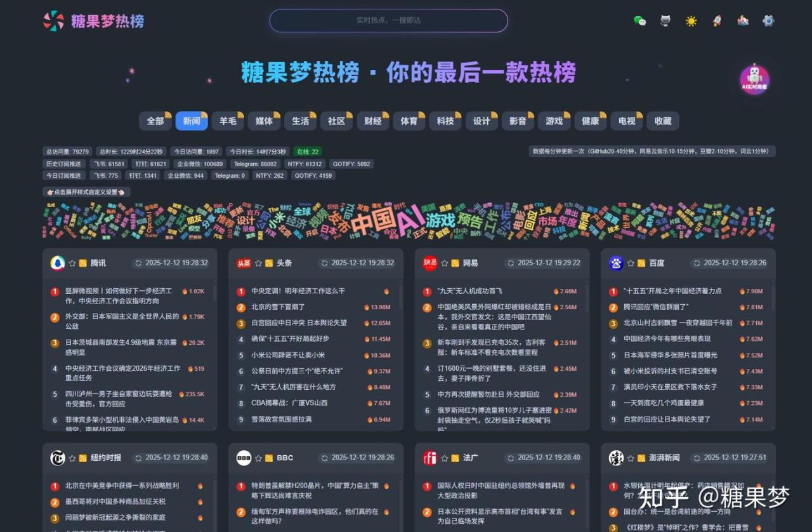The image size is (812, 532).
Task: Open the "九天"无人机成功首飞 news link
Action: coord(469,291)
